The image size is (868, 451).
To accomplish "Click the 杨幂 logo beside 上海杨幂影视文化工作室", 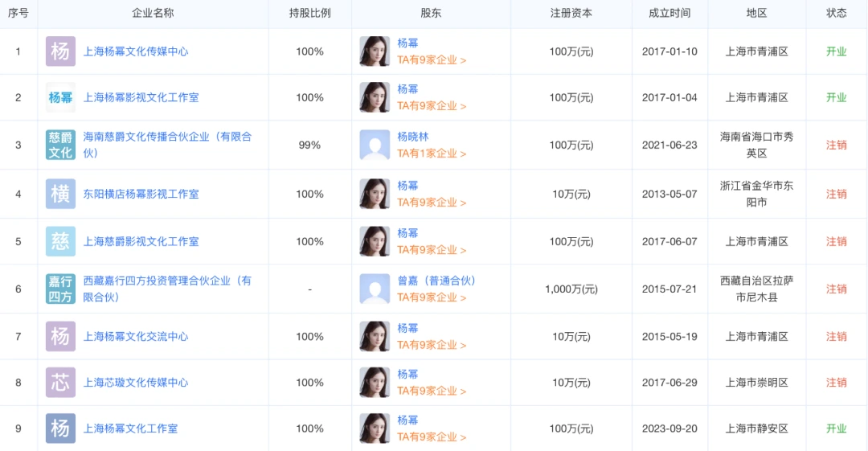I will 60,97.
